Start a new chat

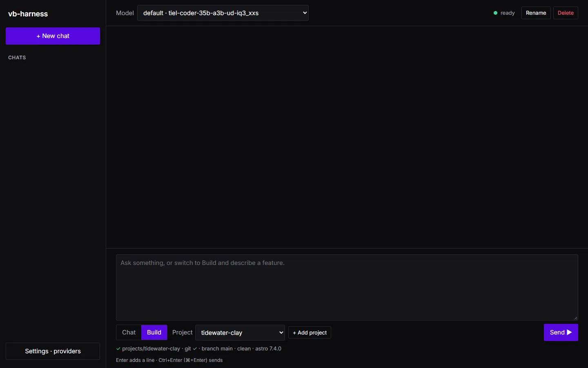(x=53, y=36)
